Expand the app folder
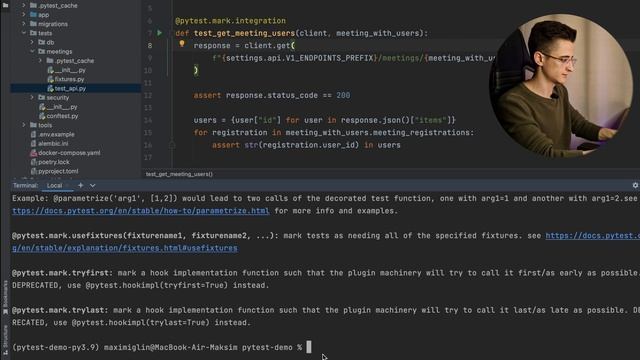The height and width of the screenshot is (360, 640). (24, 15)
